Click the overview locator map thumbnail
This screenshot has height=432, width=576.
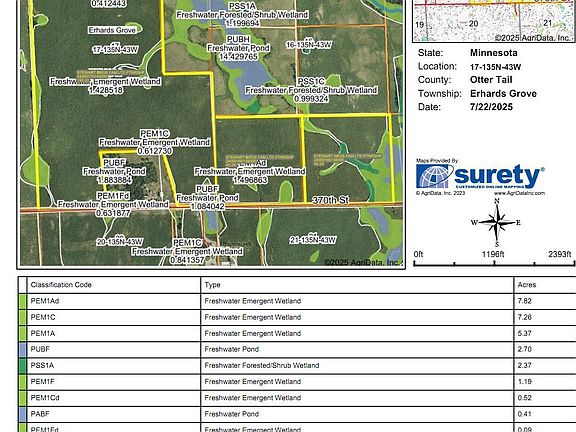pos(494,21)
